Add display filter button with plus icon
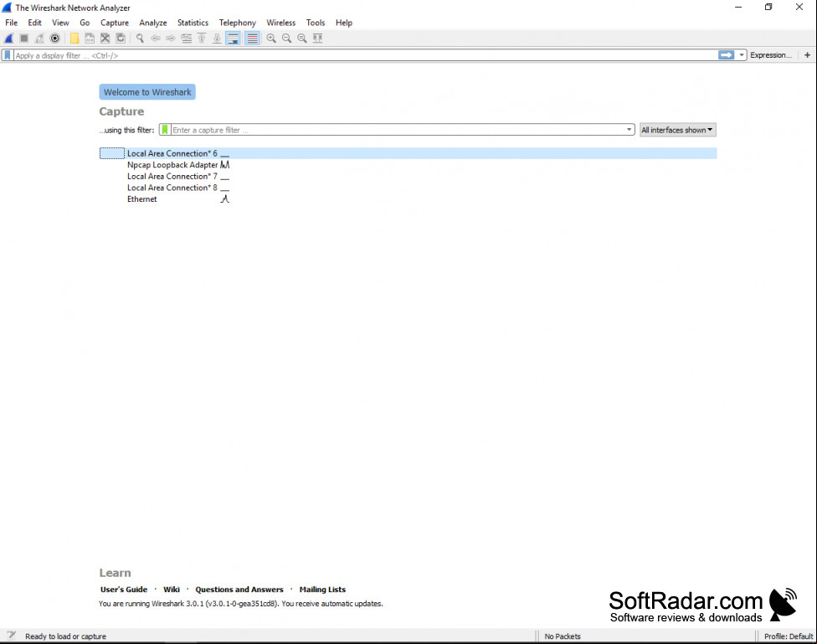 tap(807, 55)
